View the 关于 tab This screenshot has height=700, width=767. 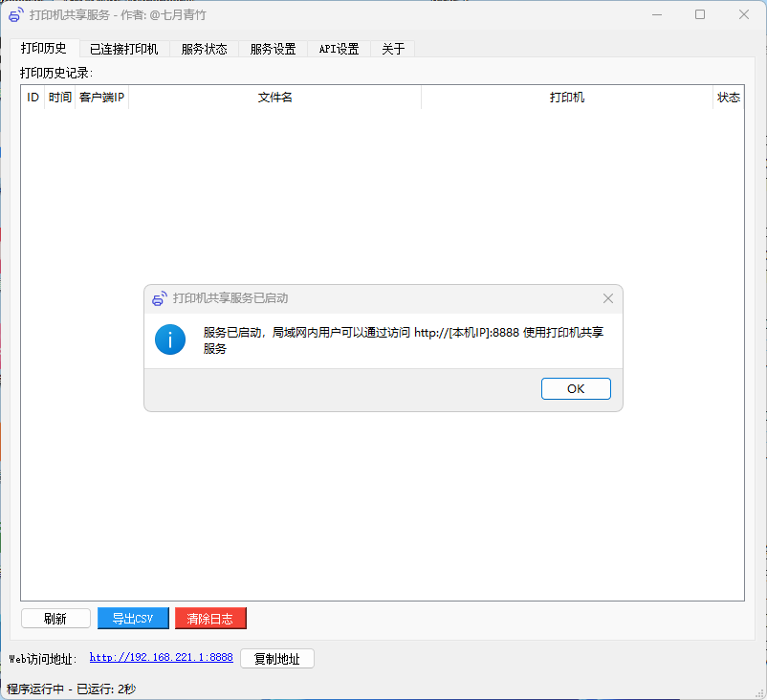click(393, 48)
